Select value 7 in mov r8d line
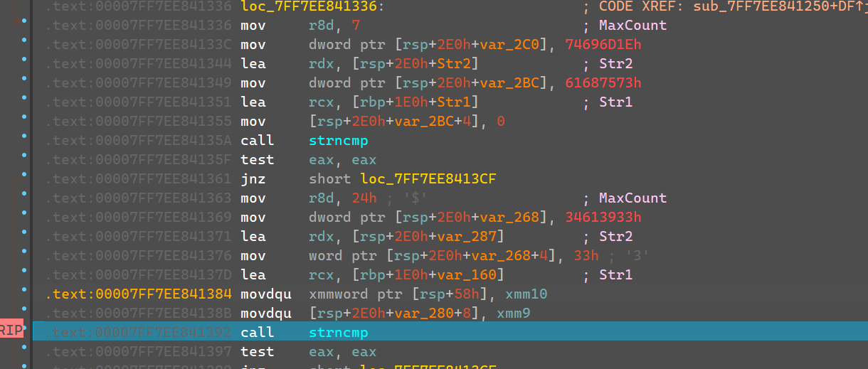 (x=356, y=26)
